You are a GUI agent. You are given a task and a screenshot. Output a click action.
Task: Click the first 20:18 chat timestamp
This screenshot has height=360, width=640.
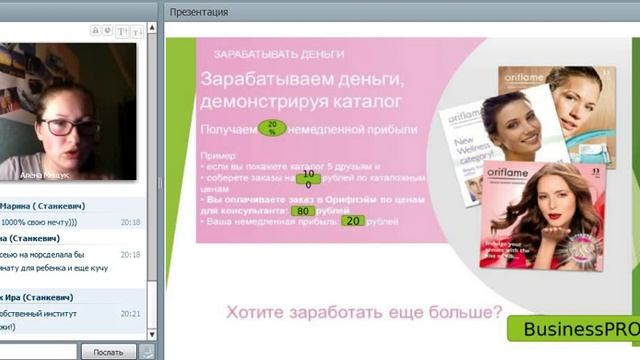click(130, 222)
